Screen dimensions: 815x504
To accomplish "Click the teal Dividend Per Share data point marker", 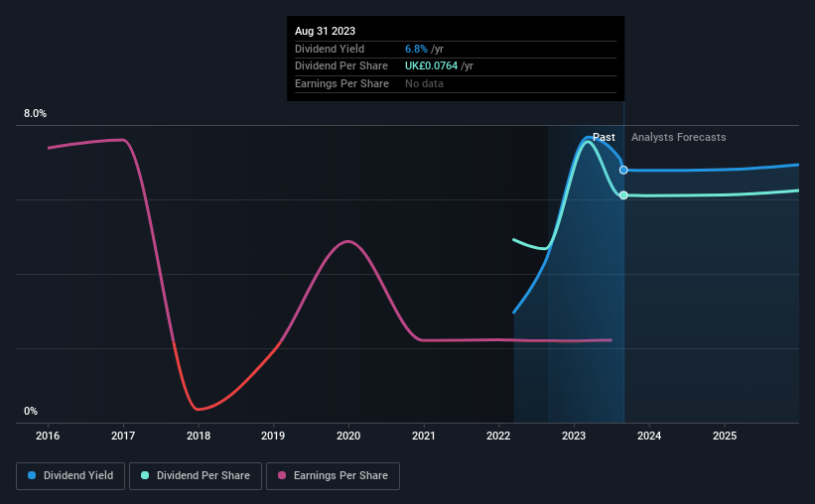I will [623, 194].
